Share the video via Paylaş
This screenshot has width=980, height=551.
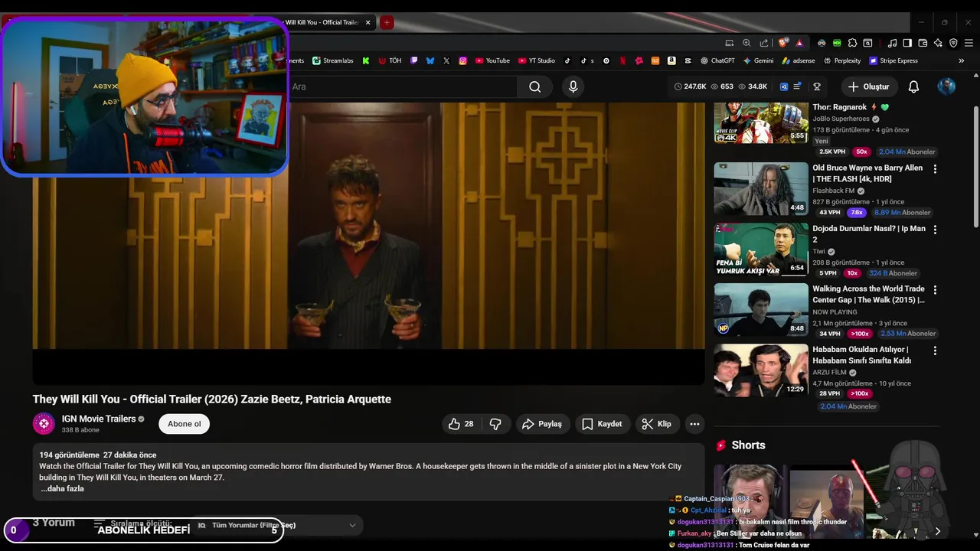tap(541, 424)
